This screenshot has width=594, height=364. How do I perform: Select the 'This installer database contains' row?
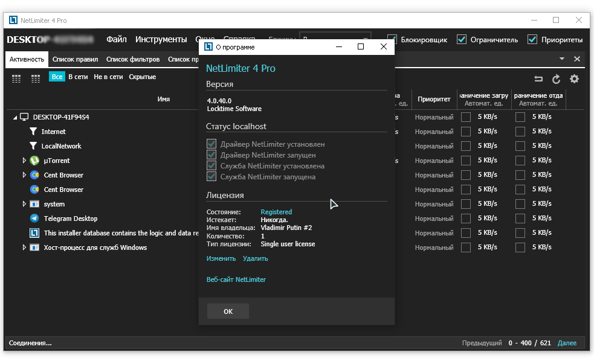pyautogui.click(x=121, y=233)
